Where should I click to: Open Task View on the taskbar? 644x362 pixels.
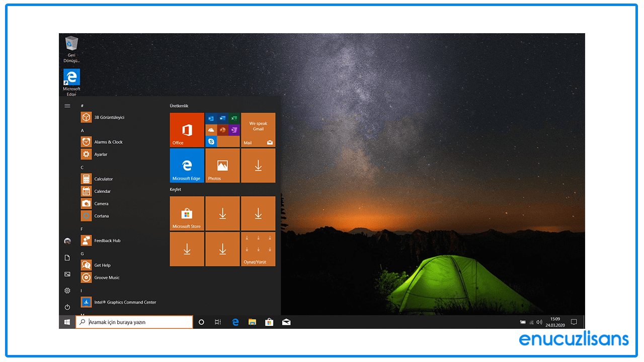[x=217, y=322]
